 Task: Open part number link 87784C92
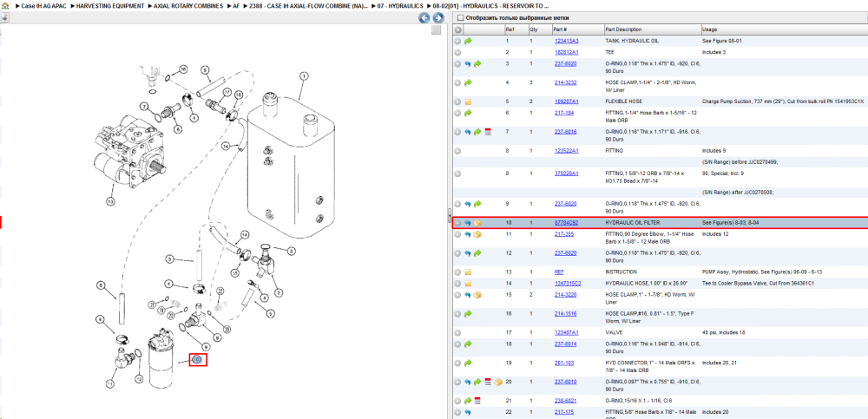tap(566, 223)
